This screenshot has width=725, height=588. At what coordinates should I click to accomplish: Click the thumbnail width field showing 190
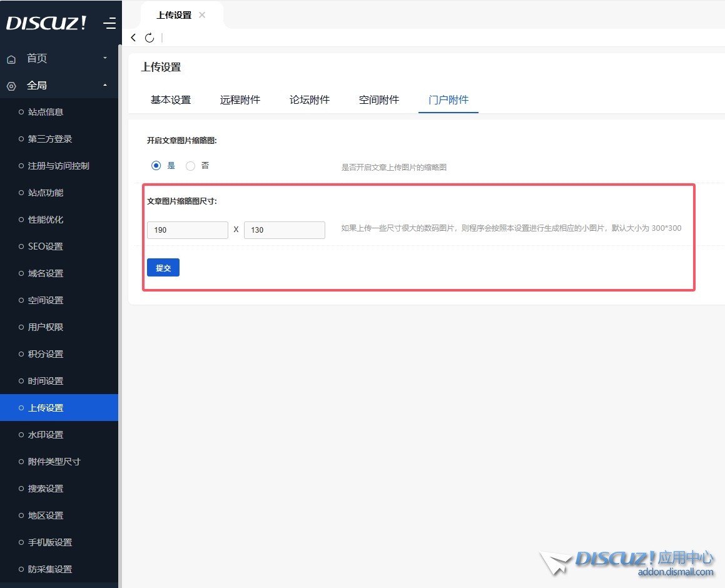(x=188, y=230)
